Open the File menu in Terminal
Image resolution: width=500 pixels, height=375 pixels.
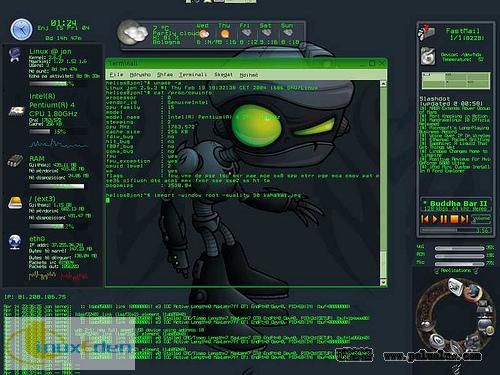pos(116,75)
